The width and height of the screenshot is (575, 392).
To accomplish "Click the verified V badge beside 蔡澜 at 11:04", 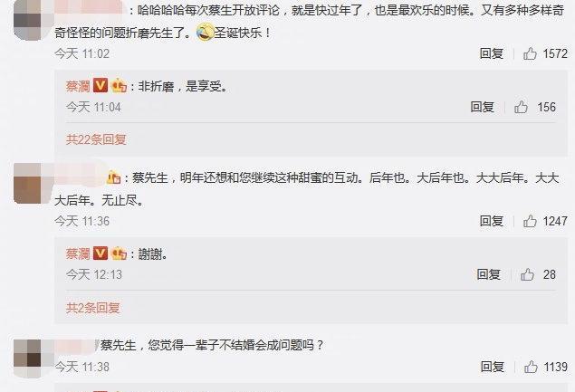I will point(101,85).
